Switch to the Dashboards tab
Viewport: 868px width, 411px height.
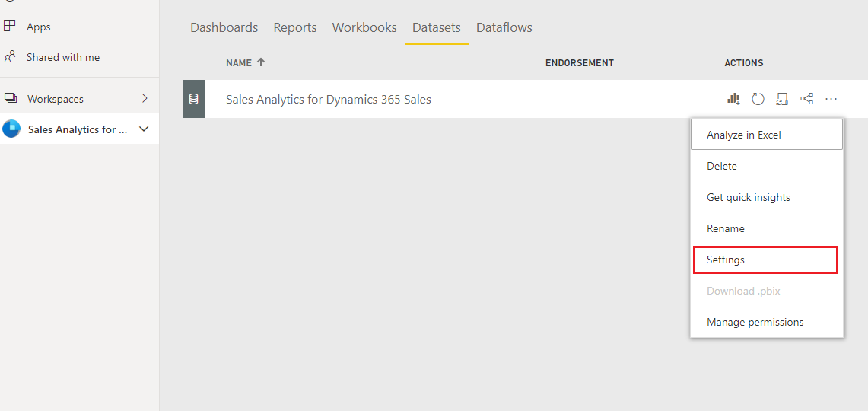224,27
